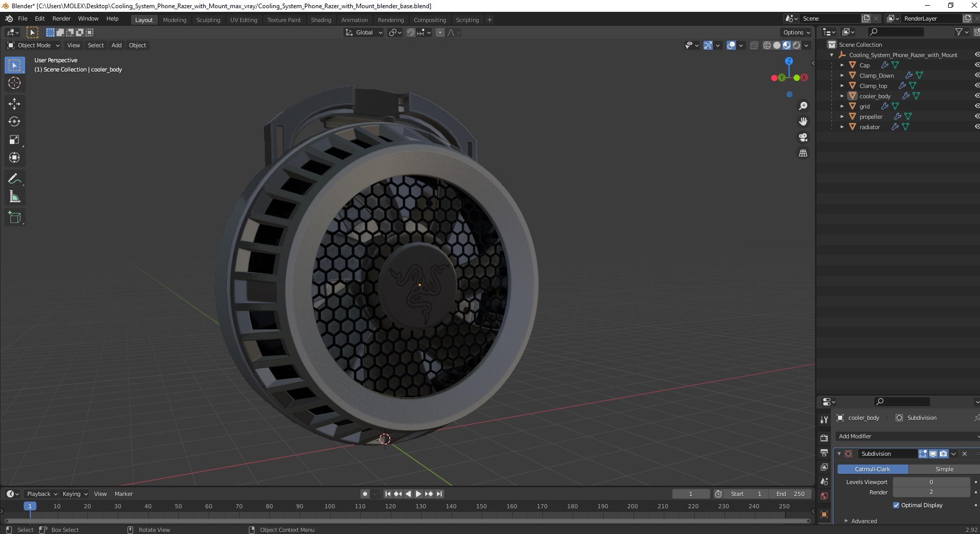Hide Clamp_Down object in outliner
980x534 pixels.
pyautogui.click(x=977, y=75)
